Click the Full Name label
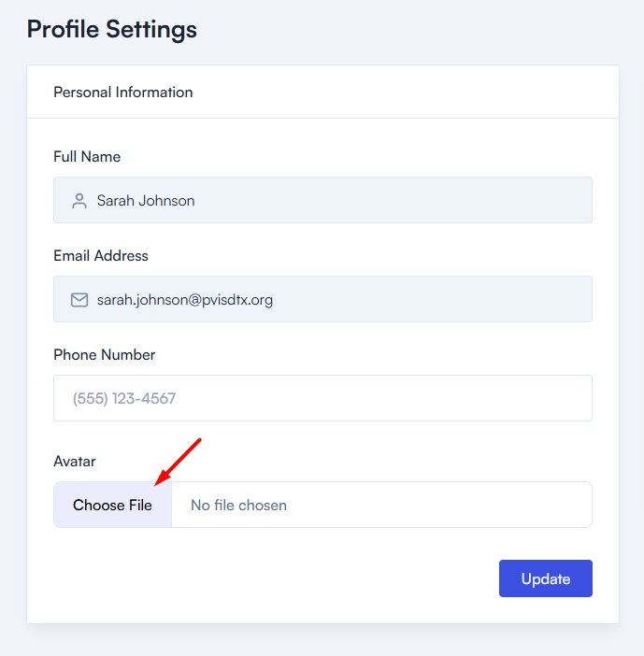The width and height of the screenshot is (644, 656). pyautogui.click(x=87, y=157)
